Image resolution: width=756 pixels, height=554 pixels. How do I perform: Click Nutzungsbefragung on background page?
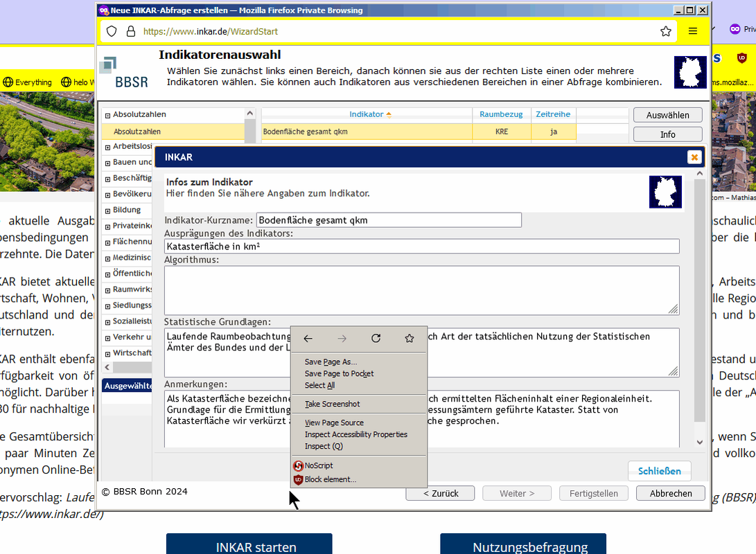click(523, 544)
